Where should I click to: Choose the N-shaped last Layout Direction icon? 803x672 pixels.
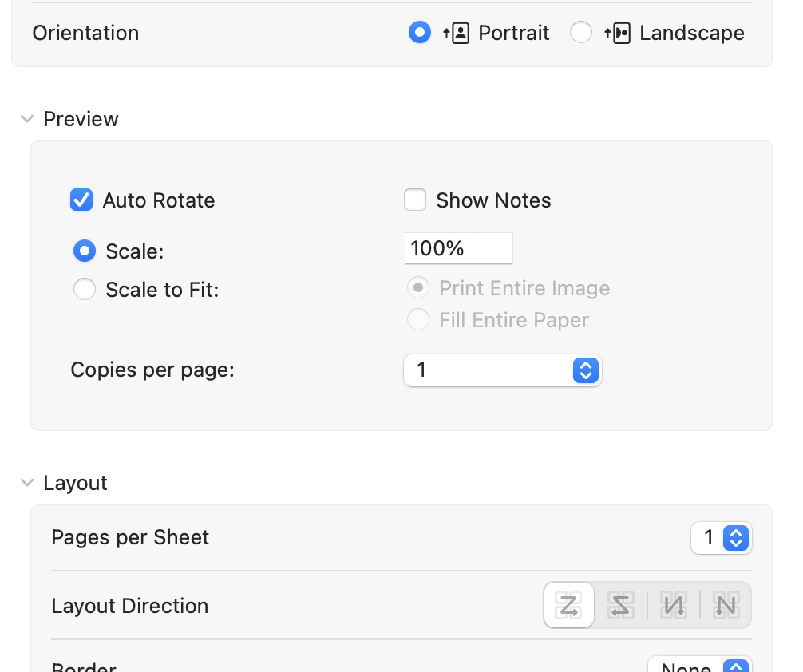click(726, 606)
